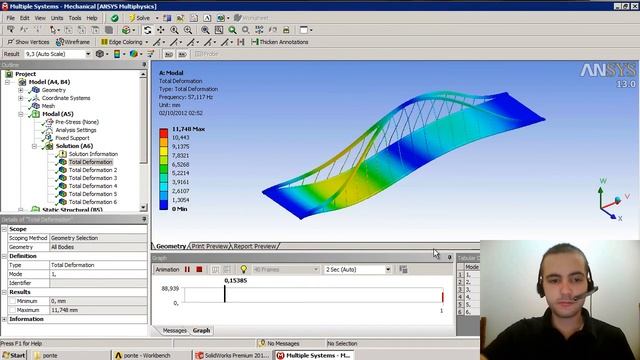
Task: Open the Units menu
Action: tap(57, 18)
